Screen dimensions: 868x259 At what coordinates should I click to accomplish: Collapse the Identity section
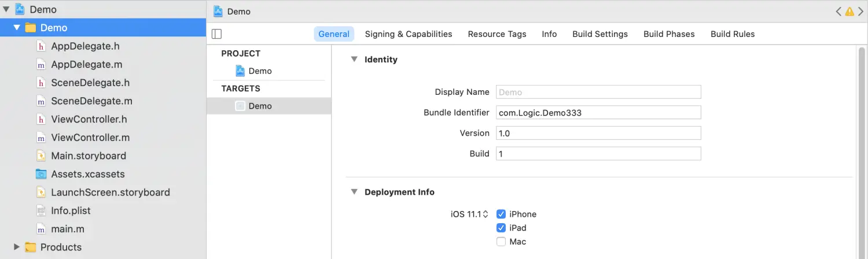click(x=354, y=60)
